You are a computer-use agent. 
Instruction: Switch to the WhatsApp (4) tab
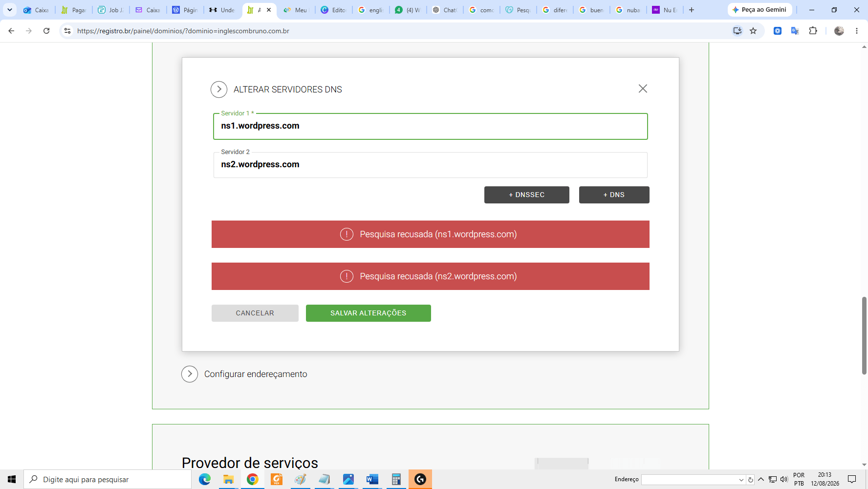408,10
